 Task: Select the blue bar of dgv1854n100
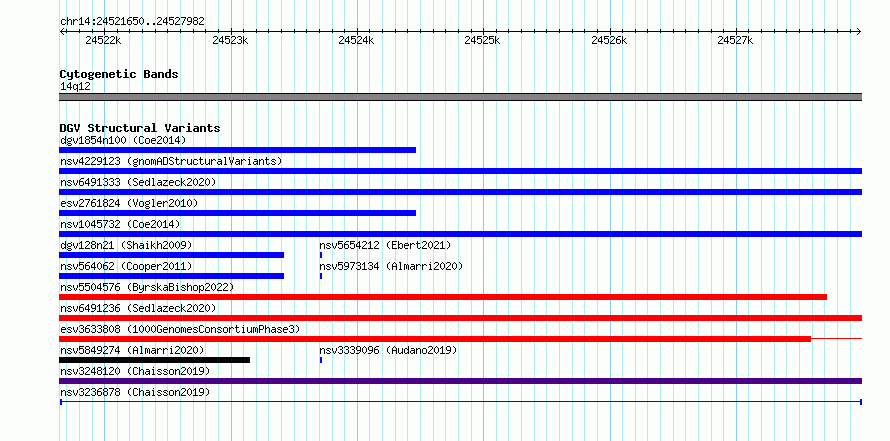pos(238,150)
